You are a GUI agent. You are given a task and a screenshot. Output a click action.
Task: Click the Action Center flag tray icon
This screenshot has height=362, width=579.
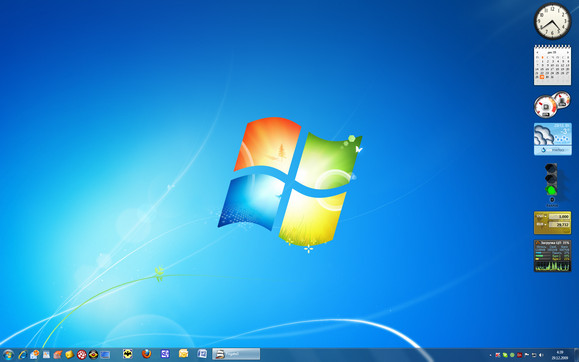[x=527, y=355]
